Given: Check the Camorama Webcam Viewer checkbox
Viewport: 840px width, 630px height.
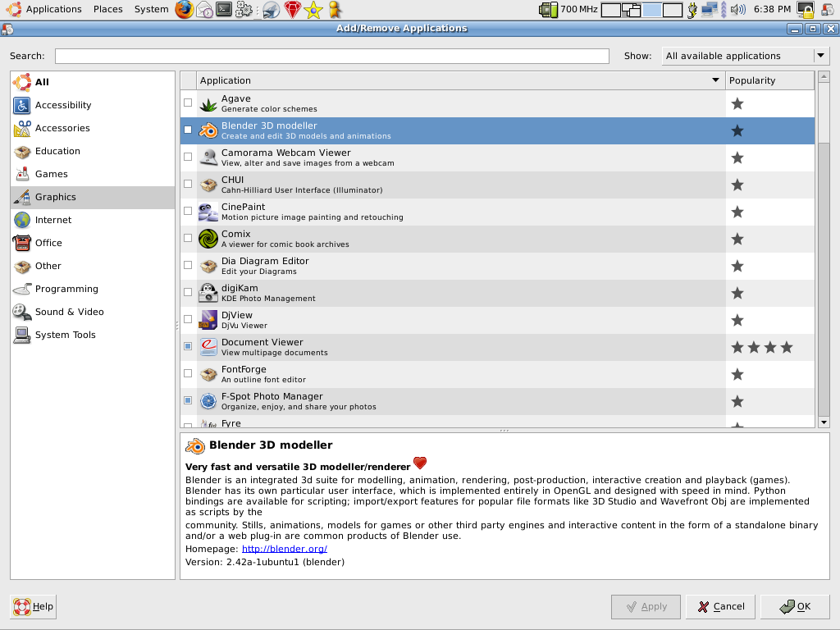Looking at the screenshot, I should [188, 157].
